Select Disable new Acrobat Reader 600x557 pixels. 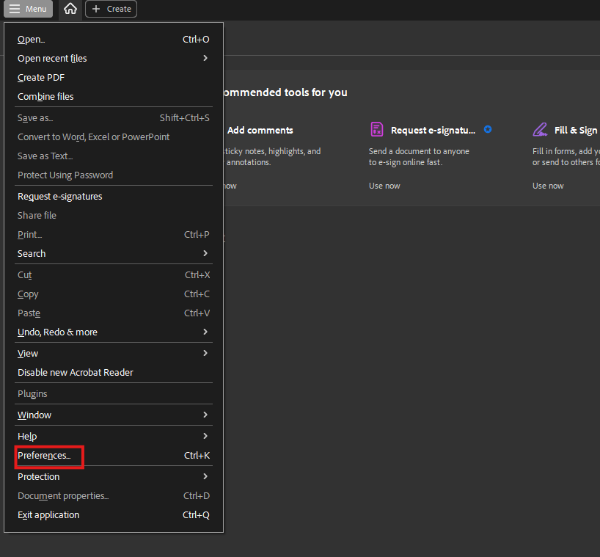coord(113,373)
